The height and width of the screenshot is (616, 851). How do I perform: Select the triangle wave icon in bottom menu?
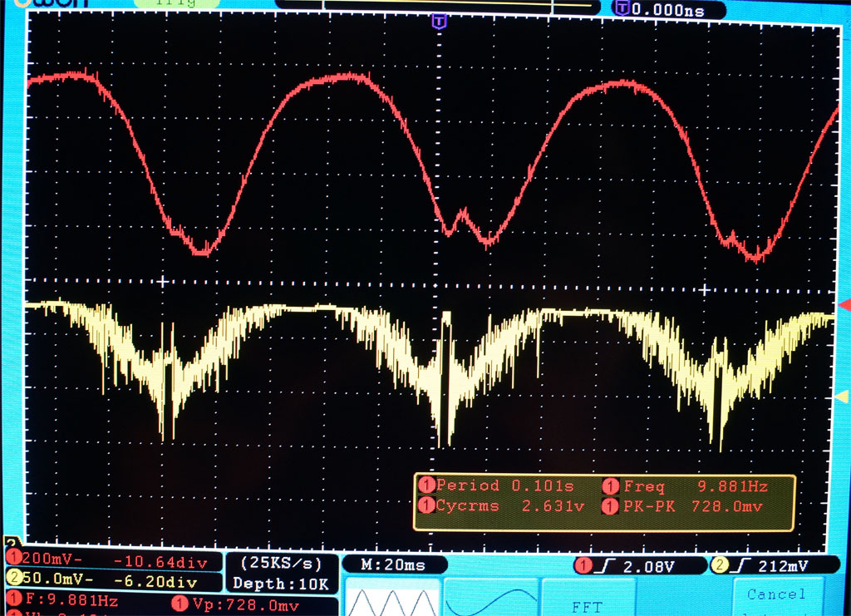click(x=391, y=599)
